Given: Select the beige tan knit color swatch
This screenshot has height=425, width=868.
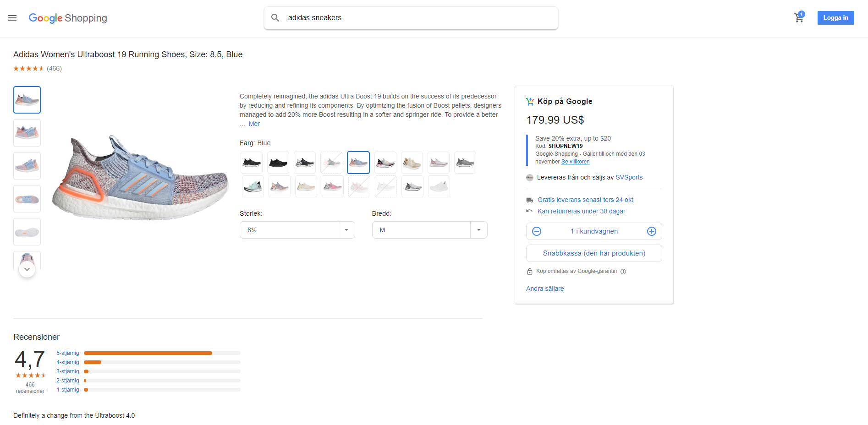Looking at the screenshot, I should [x=412, y=163].
